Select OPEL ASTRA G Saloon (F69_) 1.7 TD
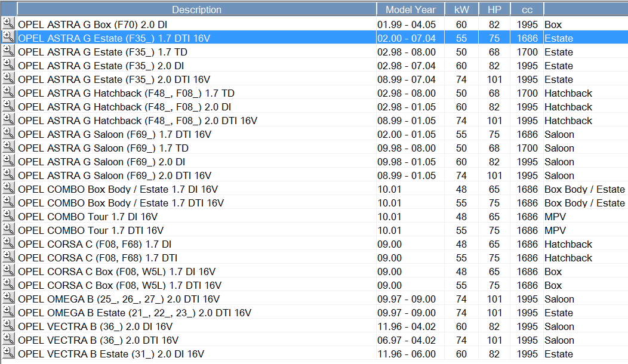The height and width of the screenshot is (364, 628). [103, 148]
